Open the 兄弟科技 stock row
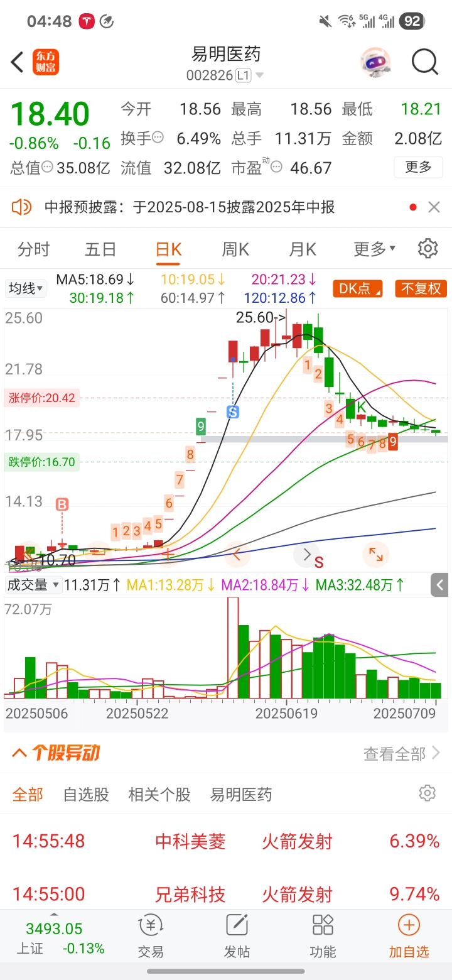 point(226,893)
